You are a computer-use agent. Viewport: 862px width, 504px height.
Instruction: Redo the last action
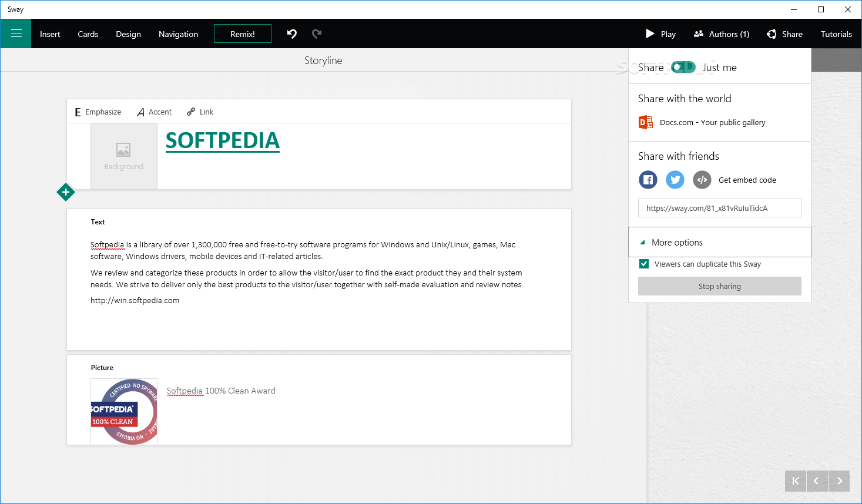click(x=317, y=33)
